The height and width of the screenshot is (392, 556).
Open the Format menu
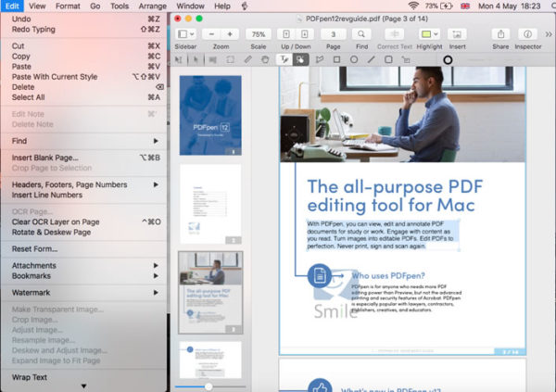point(68,6)
